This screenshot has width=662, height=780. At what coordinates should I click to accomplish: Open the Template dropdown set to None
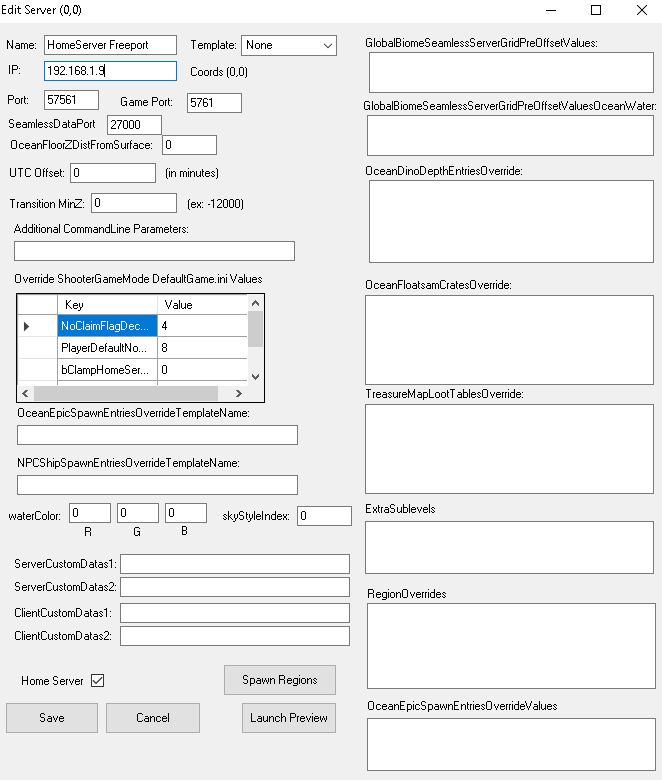click(288, 45)
